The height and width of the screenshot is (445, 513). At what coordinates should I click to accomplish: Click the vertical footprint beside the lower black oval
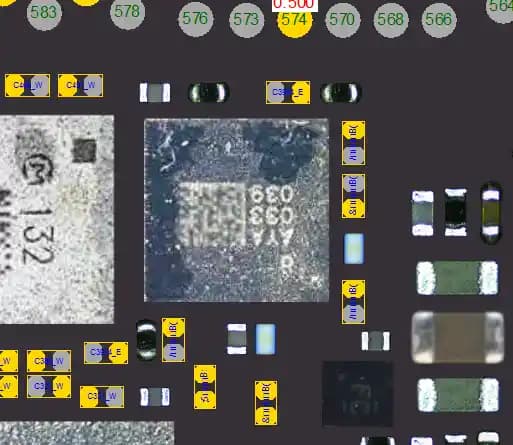173,340
